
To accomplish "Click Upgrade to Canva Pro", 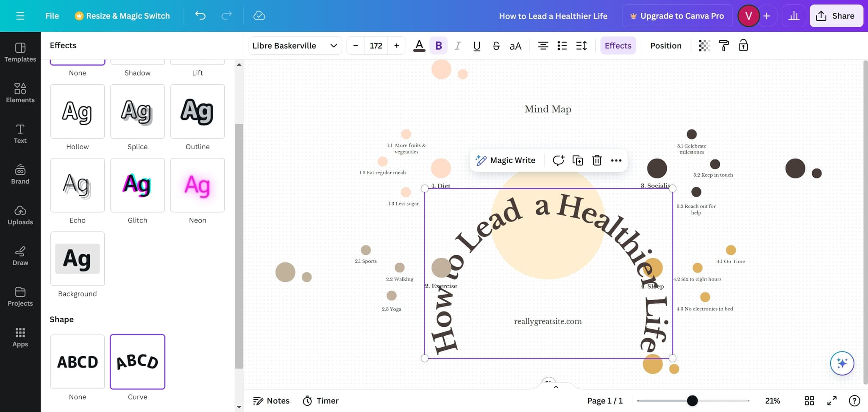I will 677,16.
